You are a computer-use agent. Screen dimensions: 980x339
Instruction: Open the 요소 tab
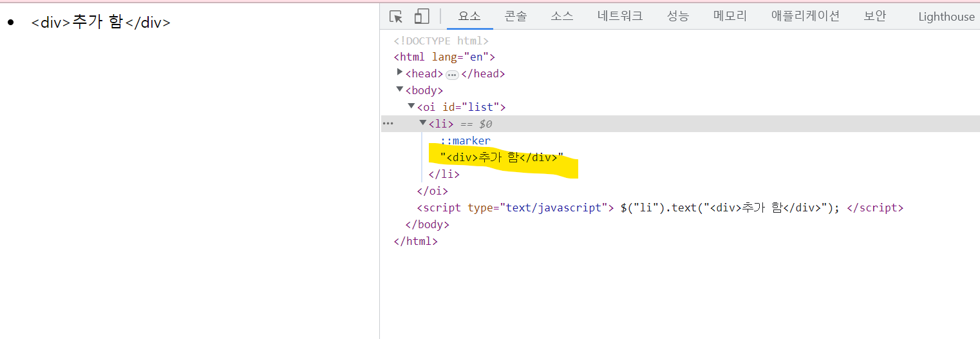coord(469,16)
